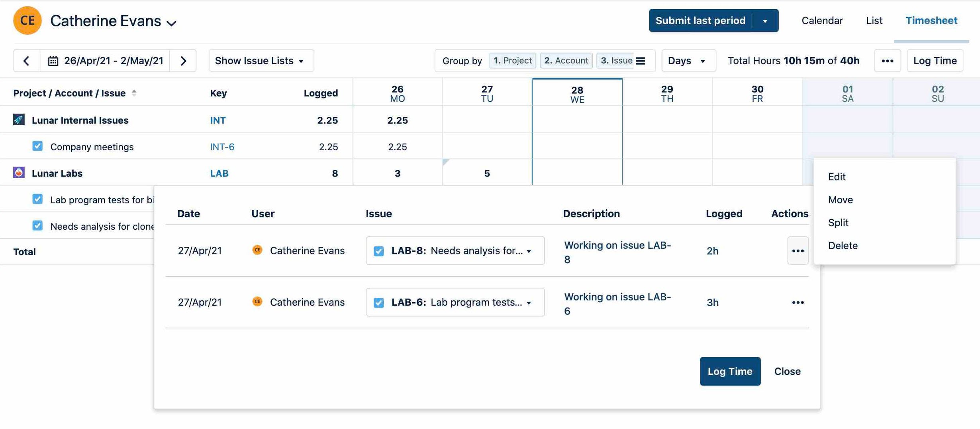Open the actions ellipsis for the LAB-8 entry
This screenshot has width=980, height=429.
pyautogui.click(x=798, y=251)
